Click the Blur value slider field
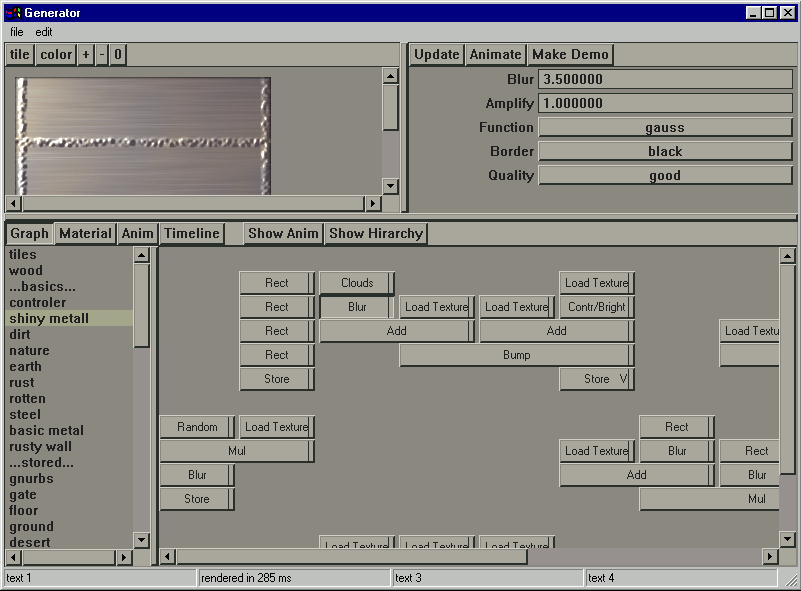The width and height of the screenshot is (801, 591). click(665, 79)
